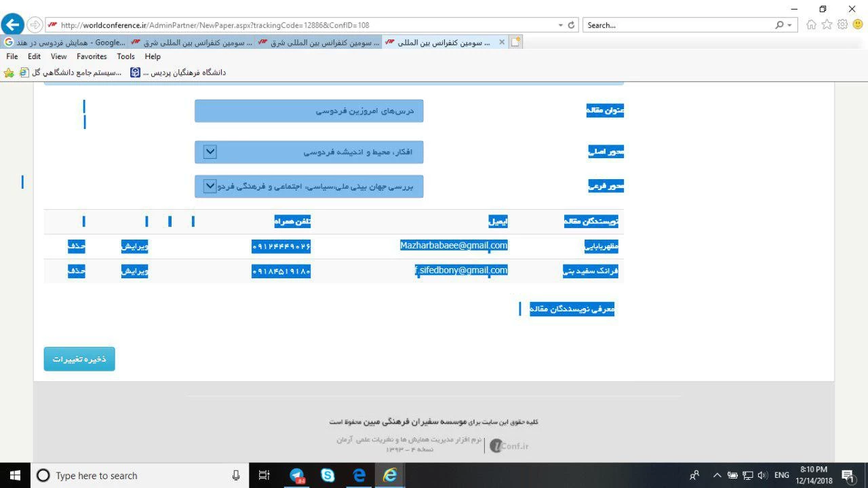The width and height of the screenshot is (868, 488).
Task: Expand the main topic dropdown arrow
Action: (210, 152)
